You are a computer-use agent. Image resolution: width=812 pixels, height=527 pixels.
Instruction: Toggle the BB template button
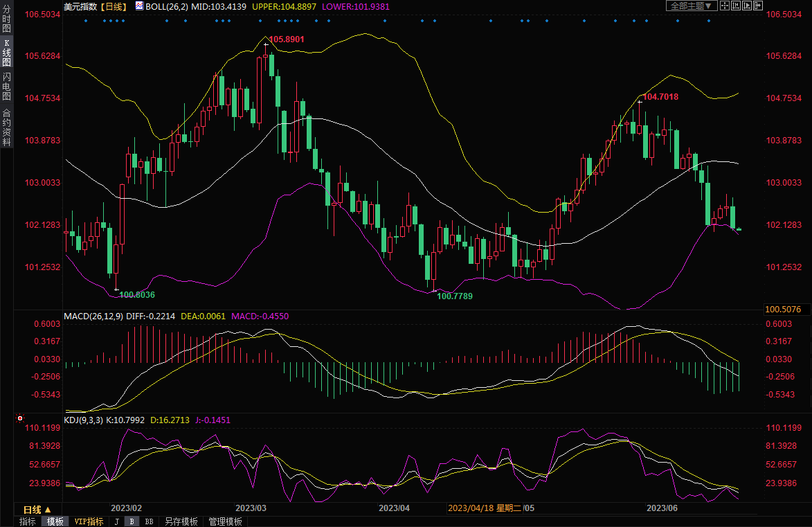coord(149,521)
